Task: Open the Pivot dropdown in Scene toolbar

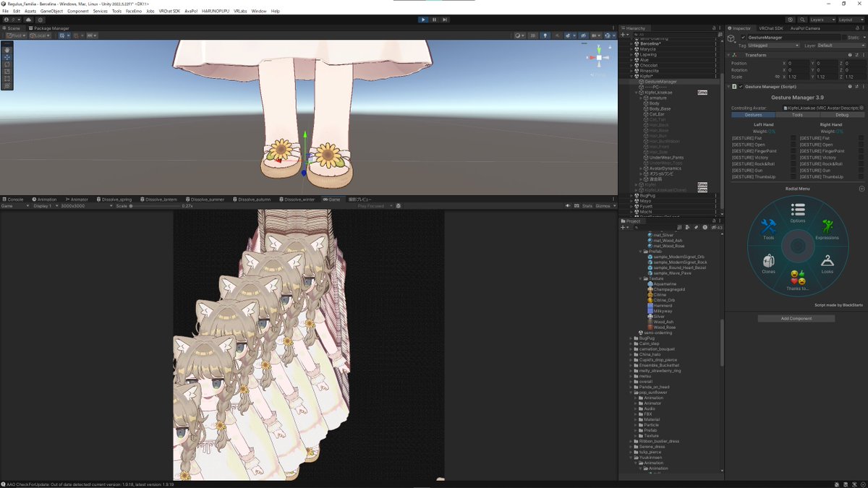Action: point(16,35)
